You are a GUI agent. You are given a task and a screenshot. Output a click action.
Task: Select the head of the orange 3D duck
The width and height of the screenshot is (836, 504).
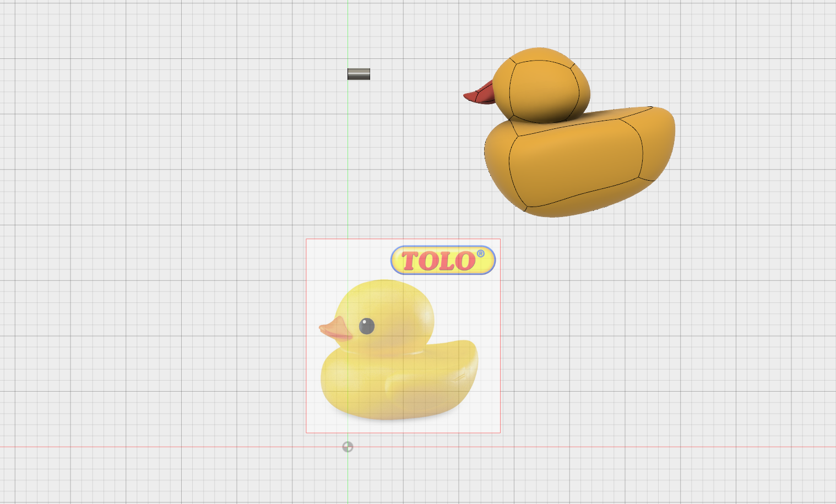tap(541, 84)
